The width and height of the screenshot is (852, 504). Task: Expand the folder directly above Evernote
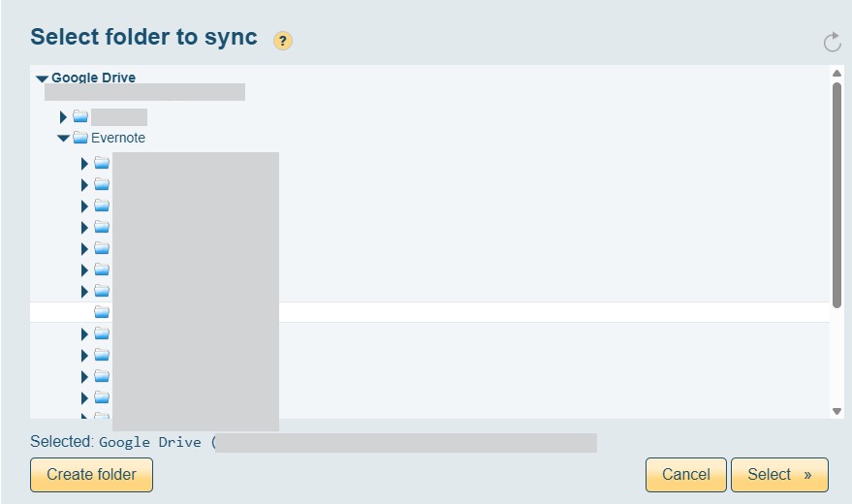tap(64, 117)
